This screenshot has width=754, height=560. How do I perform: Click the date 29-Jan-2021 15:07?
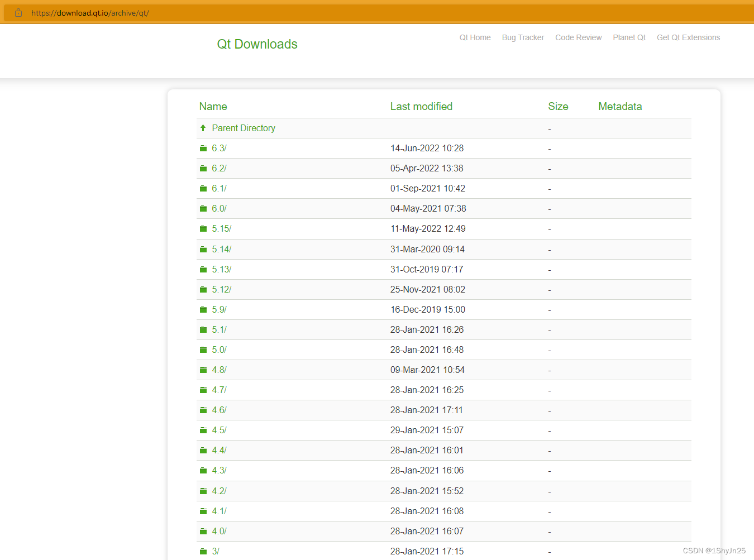tap(427, 430)
